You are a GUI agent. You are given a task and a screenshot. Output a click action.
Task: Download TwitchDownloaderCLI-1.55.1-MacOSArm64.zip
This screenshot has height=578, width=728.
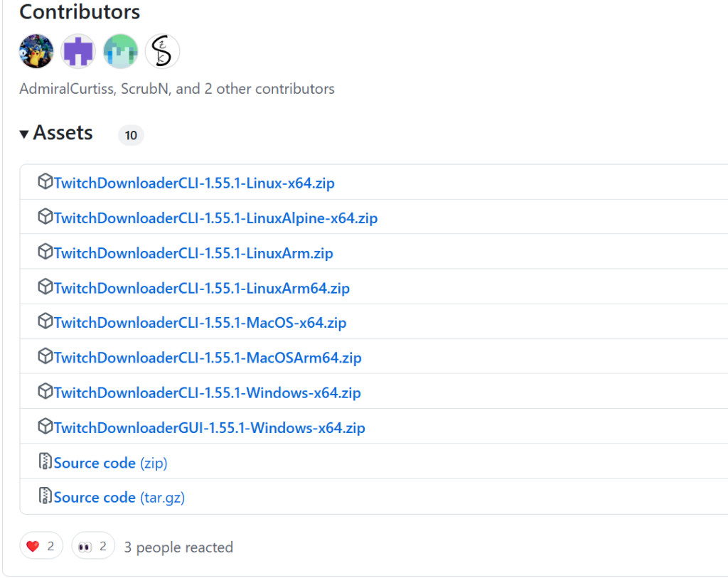207,358
